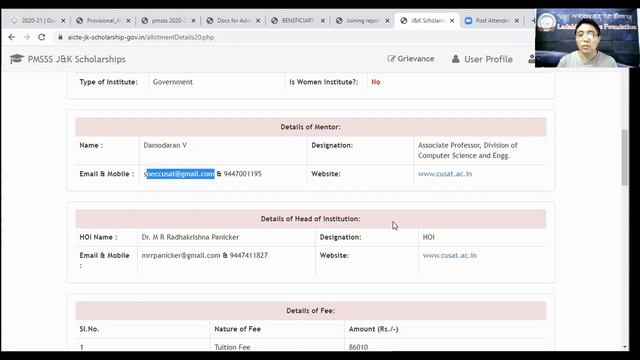Close the BENEFICIARY tab

pos(323,20)
